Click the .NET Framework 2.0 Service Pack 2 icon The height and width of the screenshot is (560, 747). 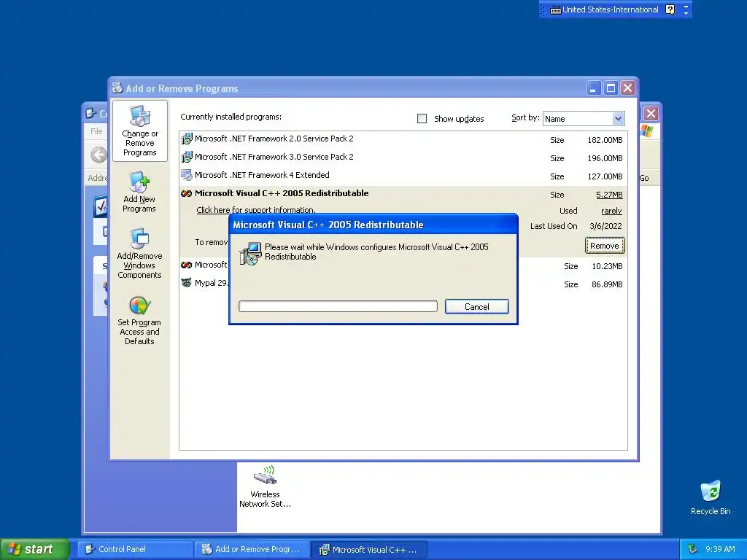pyautogui.click(x=187, y=139)
